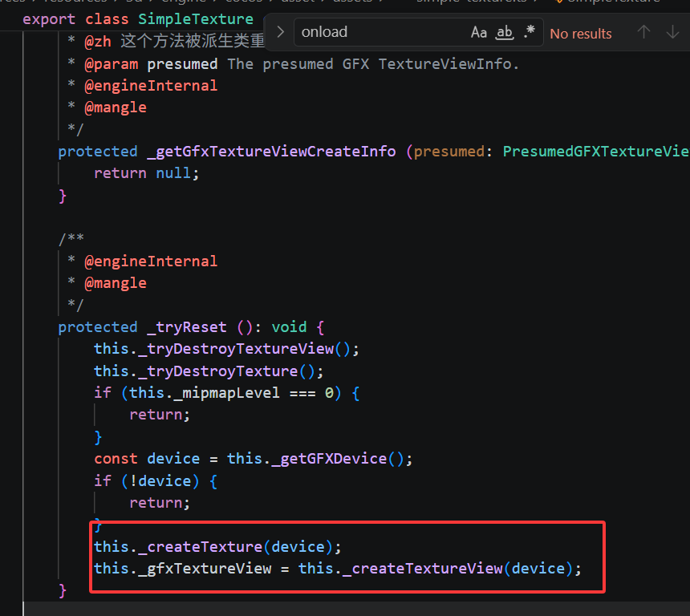Click the 'const device' declaration

click(147, 459)
